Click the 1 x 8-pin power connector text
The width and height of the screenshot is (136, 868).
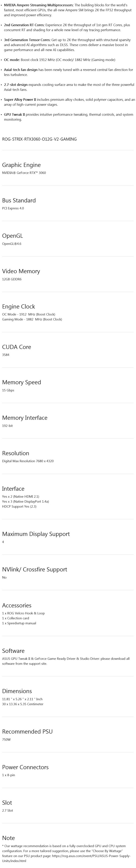(8, 775)
